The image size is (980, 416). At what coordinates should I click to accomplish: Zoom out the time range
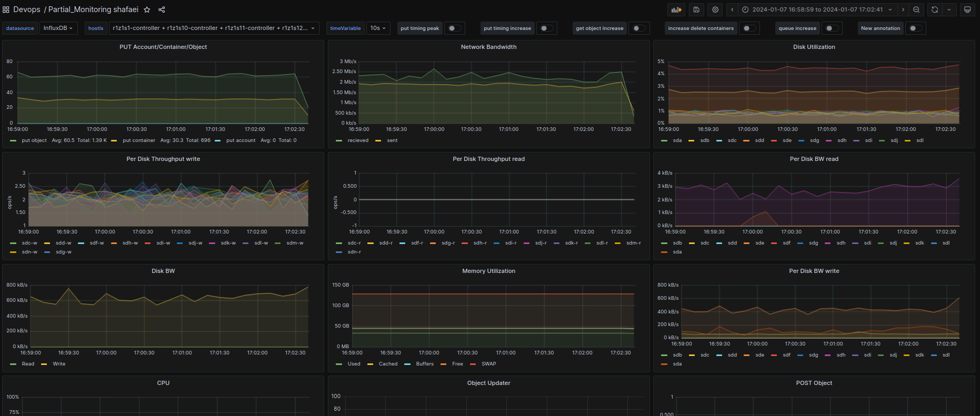[916, 9]
